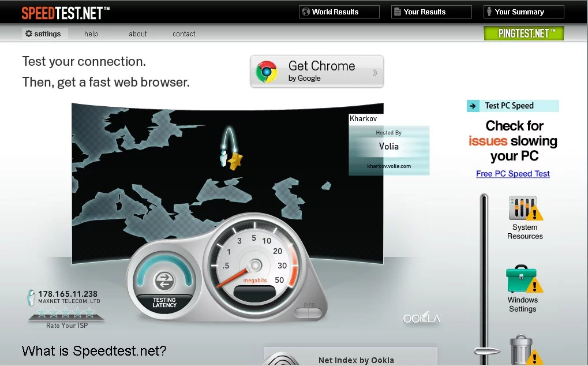Click the person icon in Your Summary

tap(489, 12)
